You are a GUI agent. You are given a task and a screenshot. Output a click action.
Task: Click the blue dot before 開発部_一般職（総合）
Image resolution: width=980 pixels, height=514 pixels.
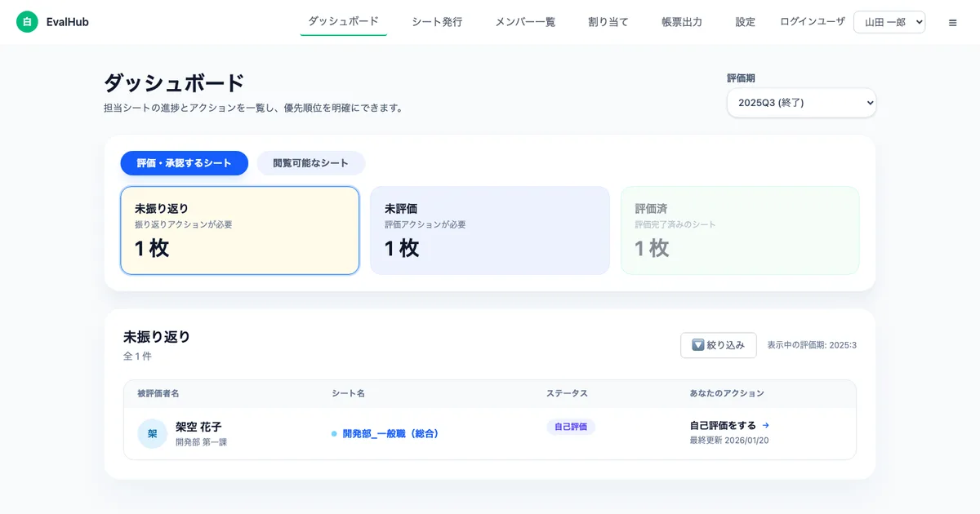(332, 433)
